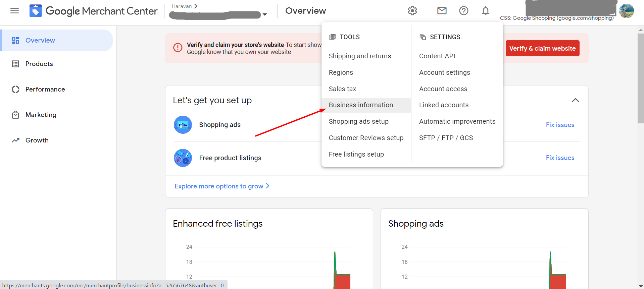Screen dimensions: 644x289
Task: Open the mail inbox icon
Action: click(x=442, y=11)
